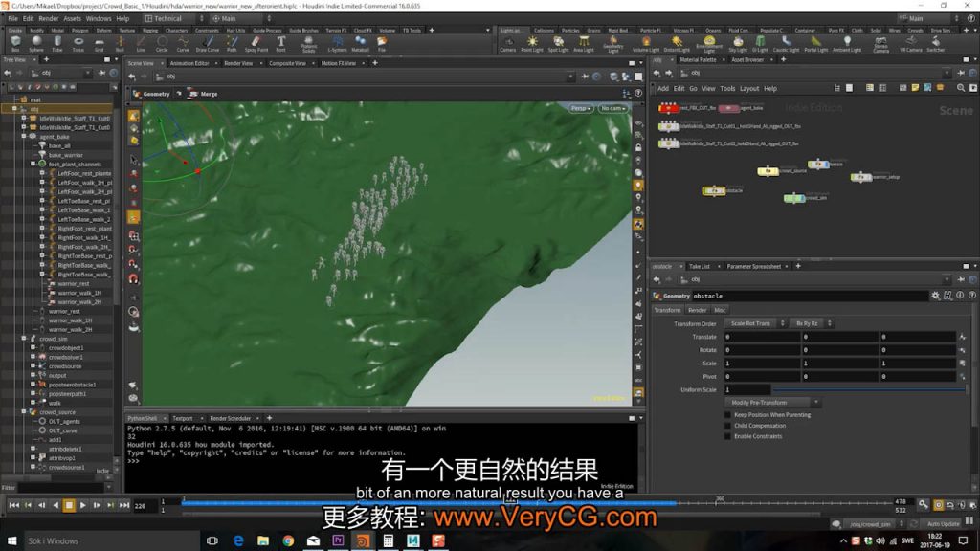Screen dimensions: 980x551
Task: Select the File shelf tool
Action: click(x=381, y=44)
